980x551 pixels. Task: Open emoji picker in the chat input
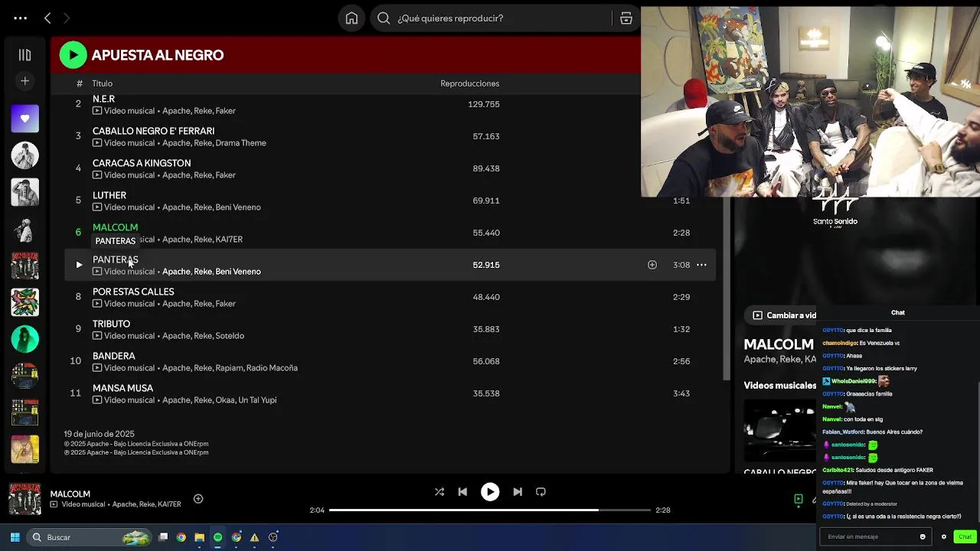[923, 536]
